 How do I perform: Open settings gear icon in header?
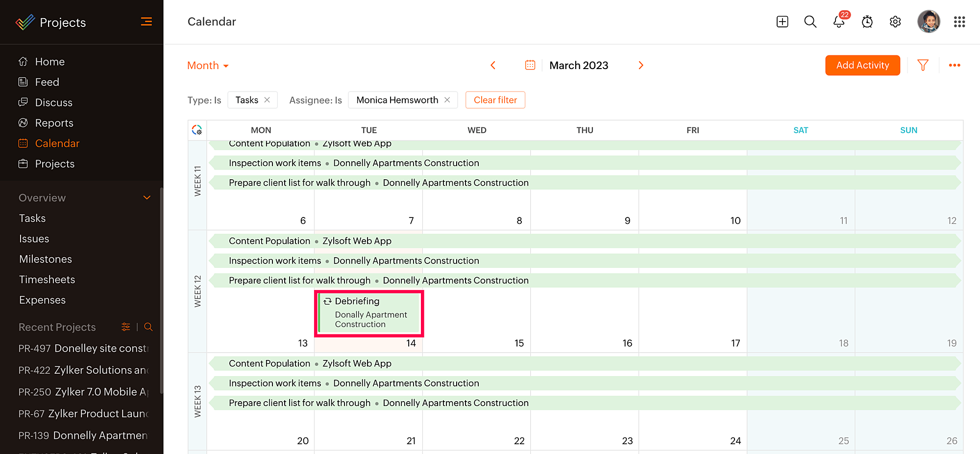[x=895, y=22]
